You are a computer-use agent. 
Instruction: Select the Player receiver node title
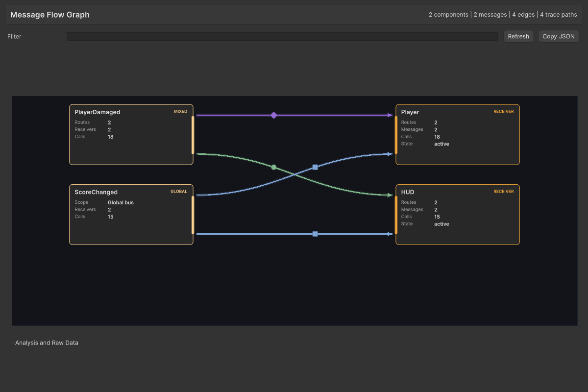410,112
